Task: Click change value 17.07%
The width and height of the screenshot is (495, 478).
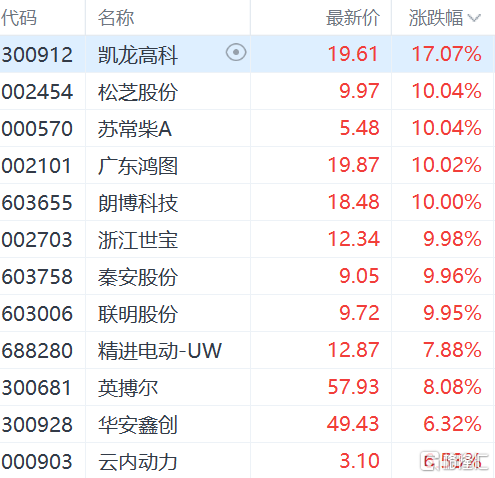Action: (x=447, y=54)
